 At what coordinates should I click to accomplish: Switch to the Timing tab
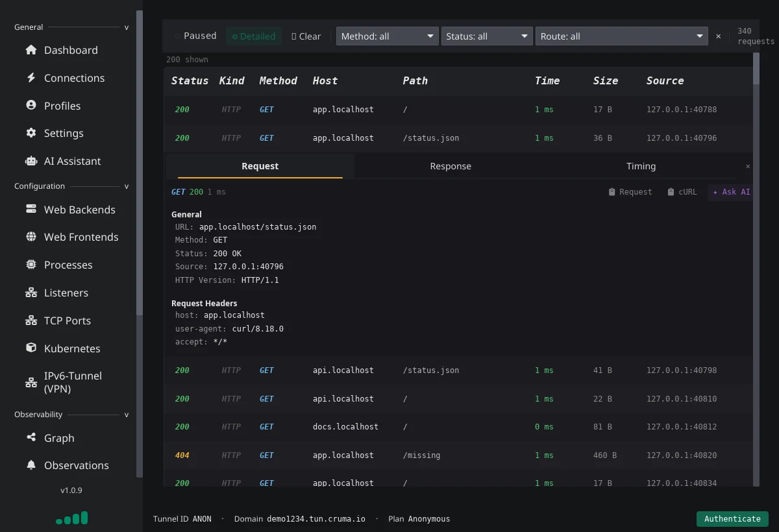point(641,166)
